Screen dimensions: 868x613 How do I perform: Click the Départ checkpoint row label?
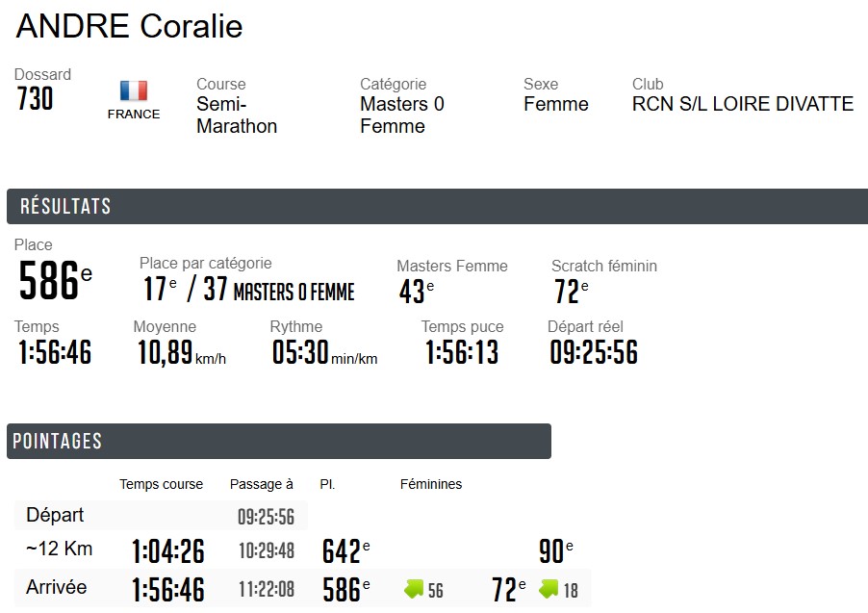55,515
